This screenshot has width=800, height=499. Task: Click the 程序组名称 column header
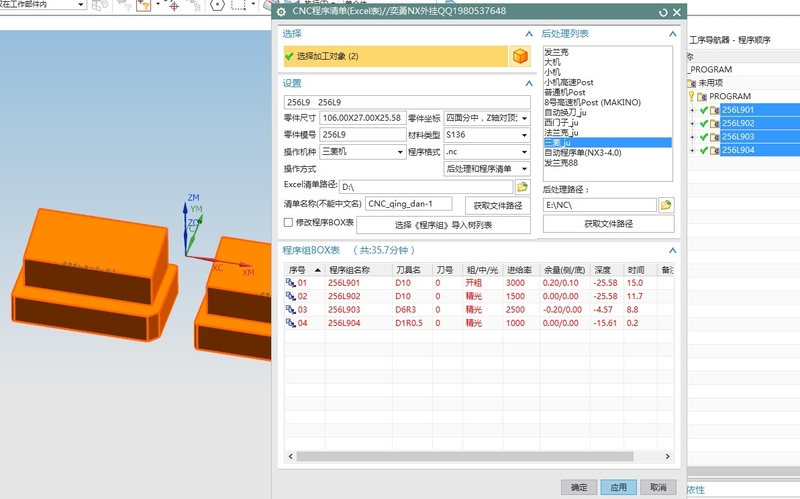pyautogui.click(x=359, y=270)
